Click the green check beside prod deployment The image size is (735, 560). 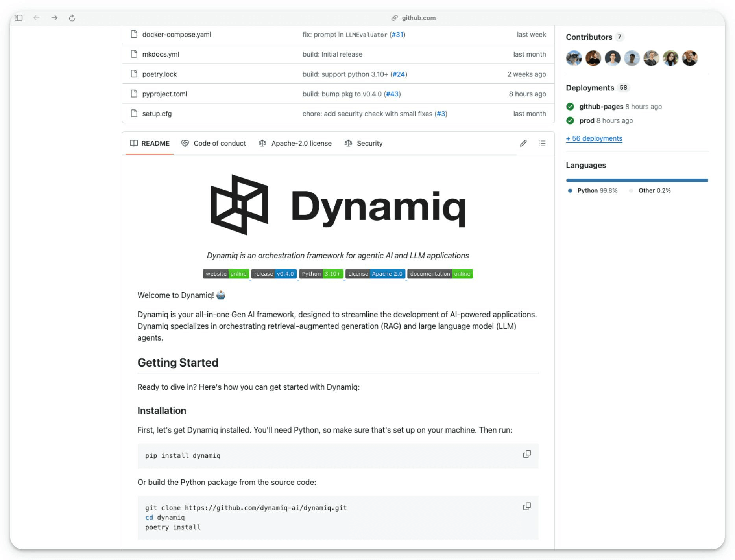pyautogui.click(x=571, y=121)
